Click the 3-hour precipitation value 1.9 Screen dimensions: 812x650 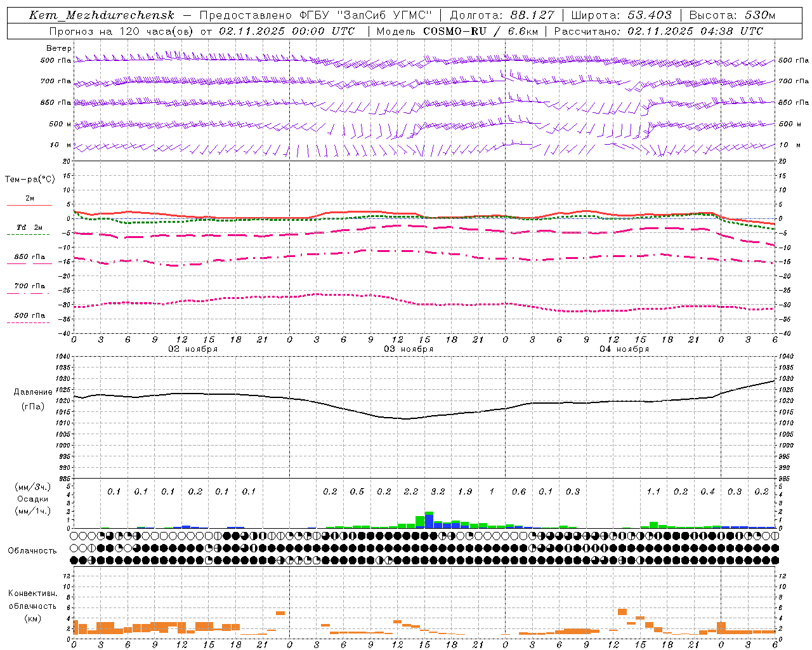tap(465, 492)
